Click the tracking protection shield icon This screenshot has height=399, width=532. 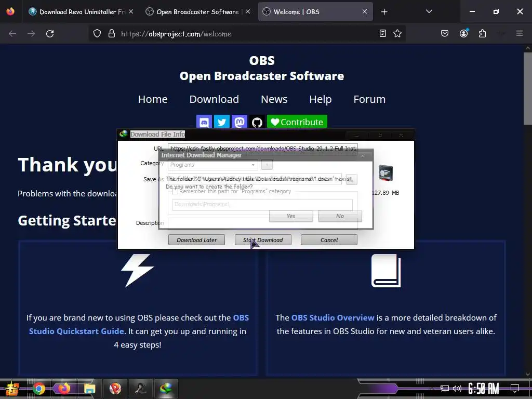click(x=97, y=34)
